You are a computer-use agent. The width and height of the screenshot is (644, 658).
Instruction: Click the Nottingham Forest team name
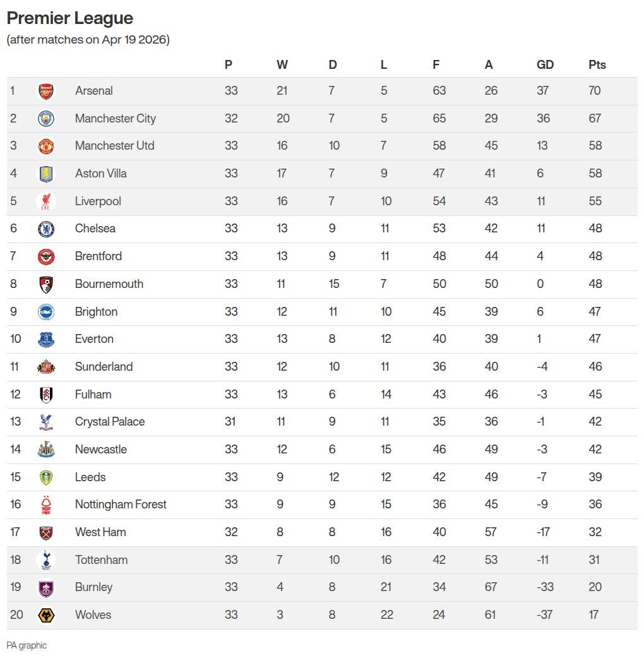[121, 505]
